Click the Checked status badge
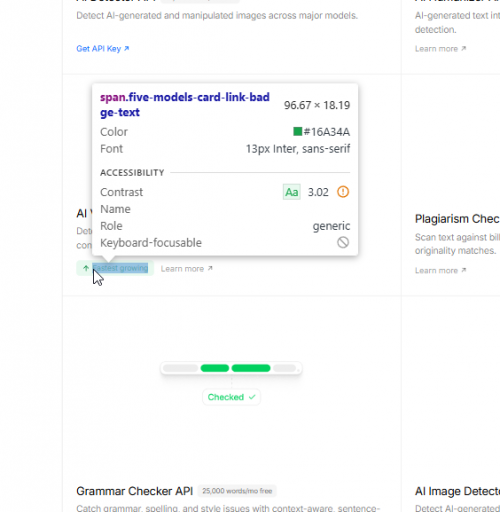 [x=231, y=397]
